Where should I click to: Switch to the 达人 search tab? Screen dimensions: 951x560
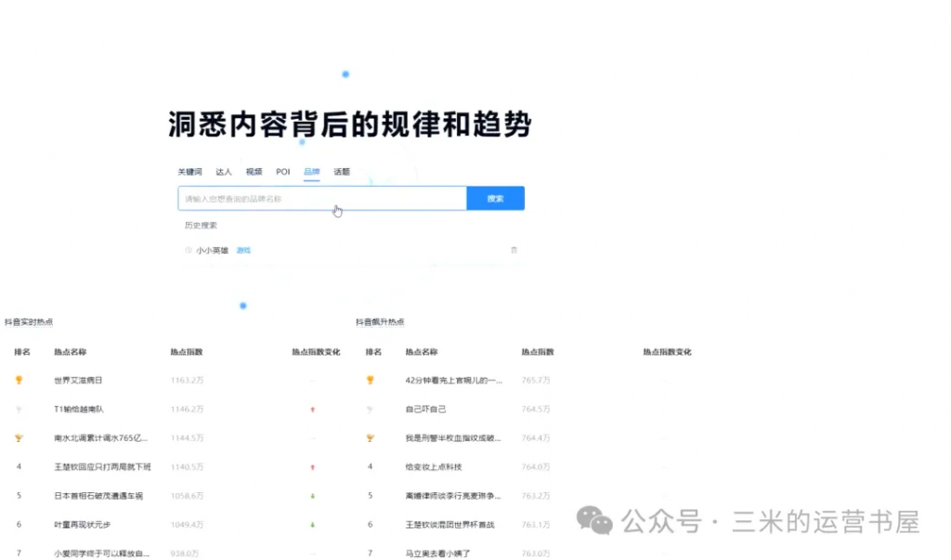pyautogui.click(x=224, y=172)
